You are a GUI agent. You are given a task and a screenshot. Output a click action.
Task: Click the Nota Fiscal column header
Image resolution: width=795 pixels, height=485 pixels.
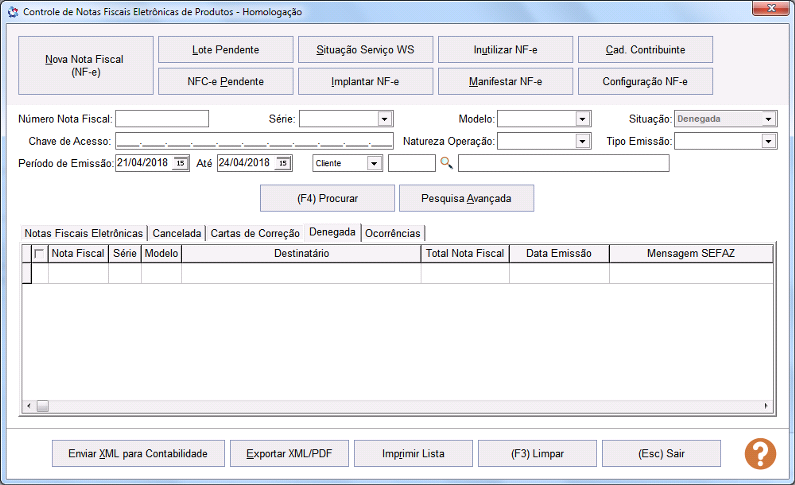(x=78, y=253)
